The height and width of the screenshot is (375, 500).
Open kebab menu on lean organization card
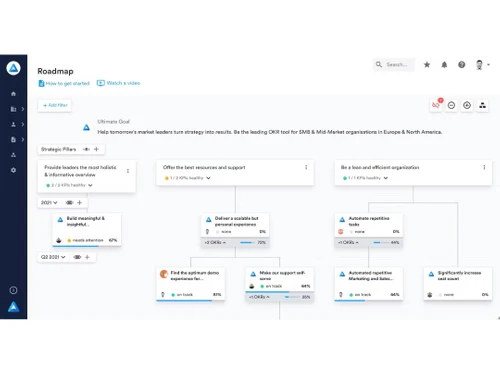coord(484,167)
